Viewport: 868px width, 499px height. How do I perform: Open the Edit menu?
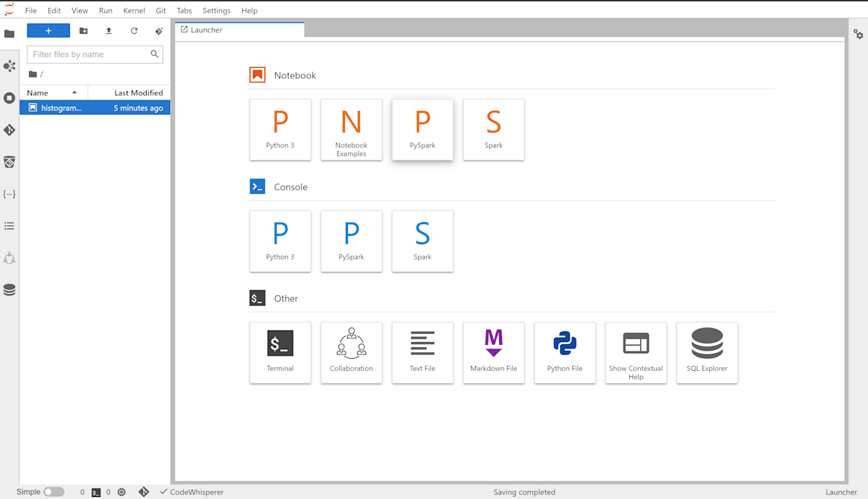(54, 11)
